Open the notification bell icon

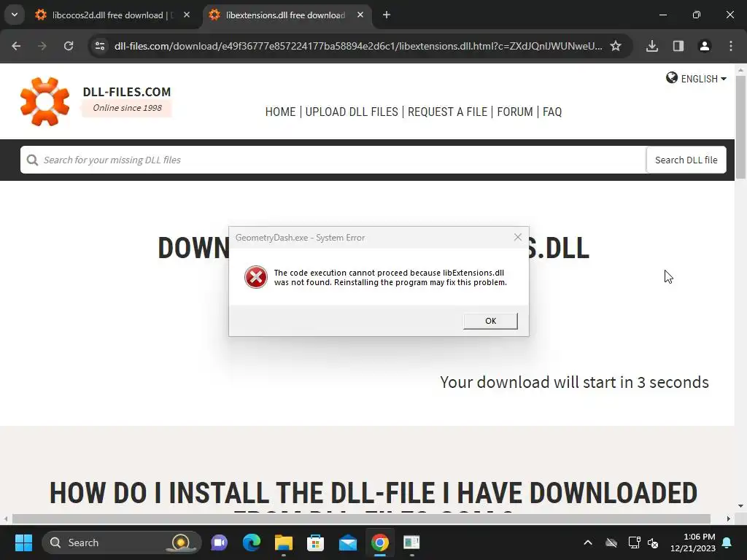pos(727,542)
